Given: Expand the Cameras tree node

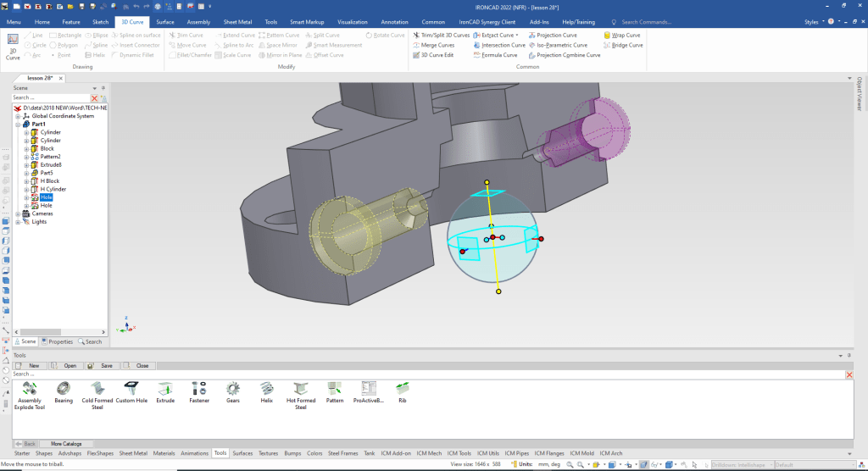Looking at the screenshot, I should [x=17, y=213].
